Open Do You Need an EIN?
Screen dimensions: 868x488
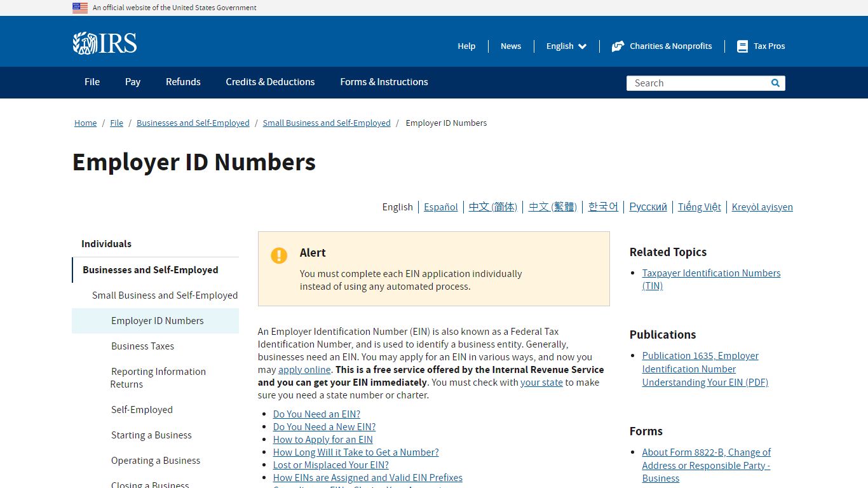point(316,414)
